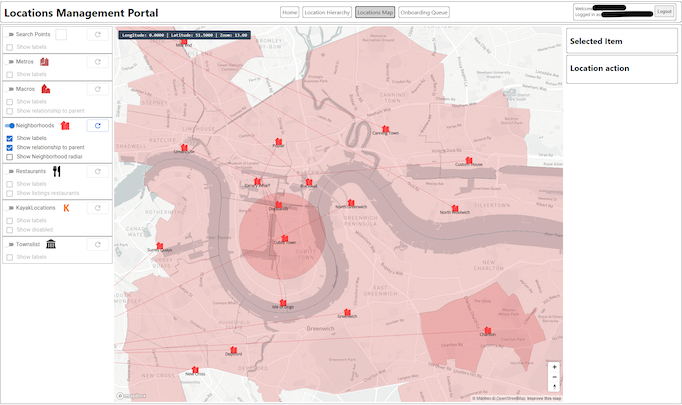
Task: Select the Poplar map marker
Action: (278, 141)
